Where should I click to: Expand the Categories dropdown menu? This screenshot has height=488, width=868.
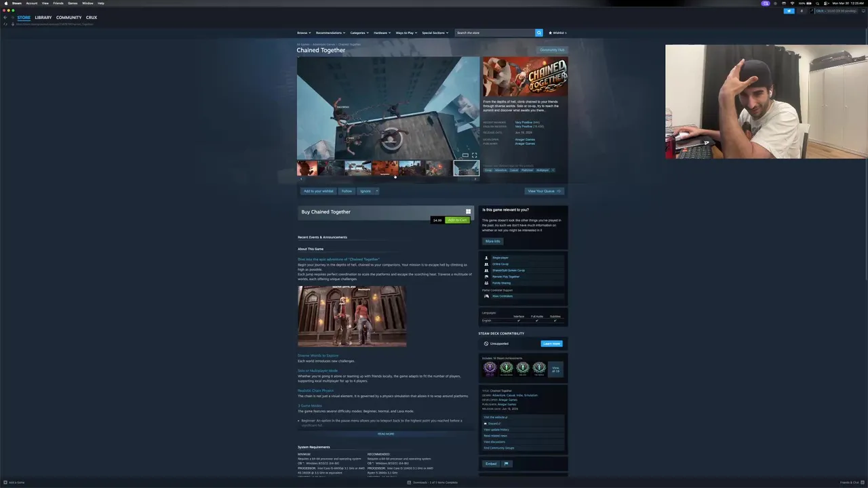click(359, 33)
